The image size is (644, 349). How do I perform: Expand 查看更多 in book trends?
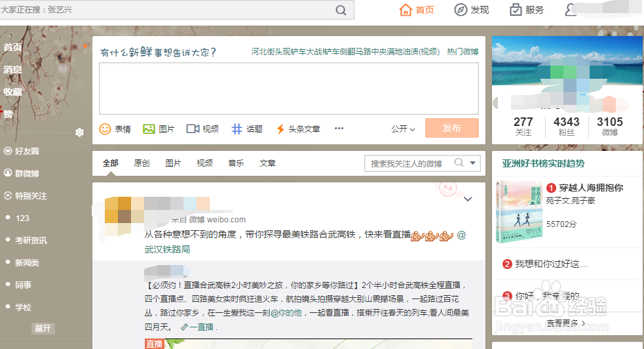coord(565,323)
